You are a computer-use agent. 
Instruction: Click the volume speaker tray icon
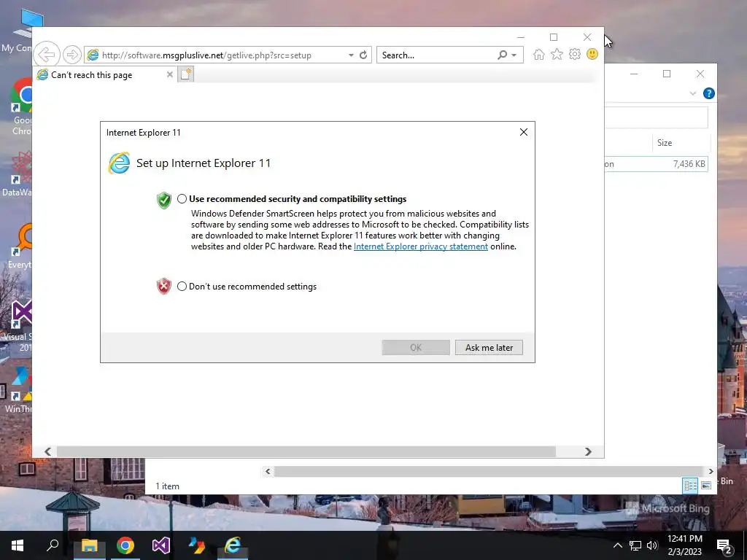[x=652, y=545]
